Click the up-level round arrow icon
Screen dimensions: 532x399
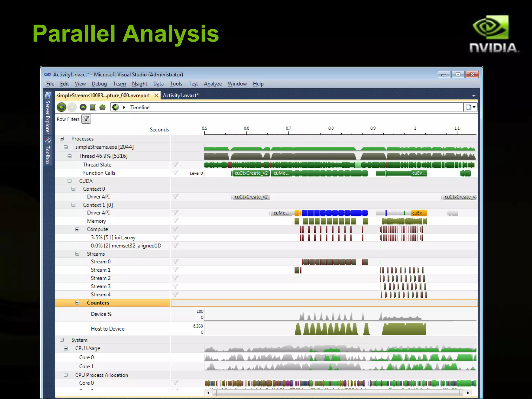pyautogui.click(x=83, y=107)
